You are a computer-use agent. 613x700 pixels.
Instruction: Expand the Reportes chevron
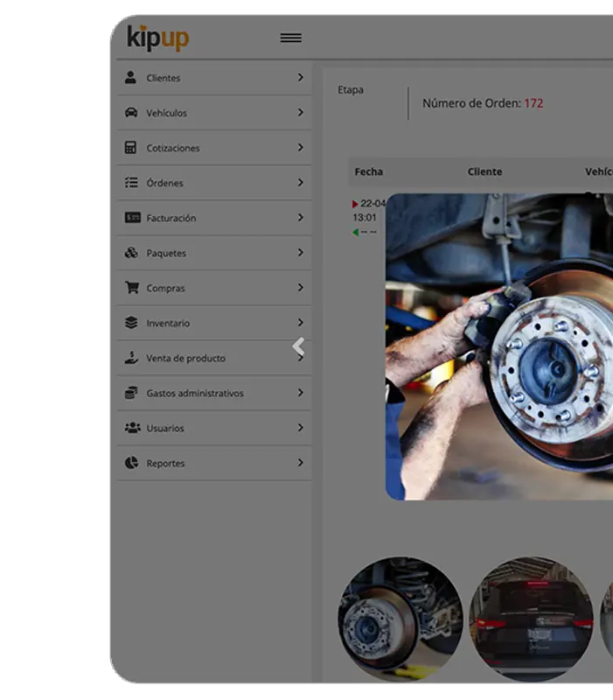(301, 463)
